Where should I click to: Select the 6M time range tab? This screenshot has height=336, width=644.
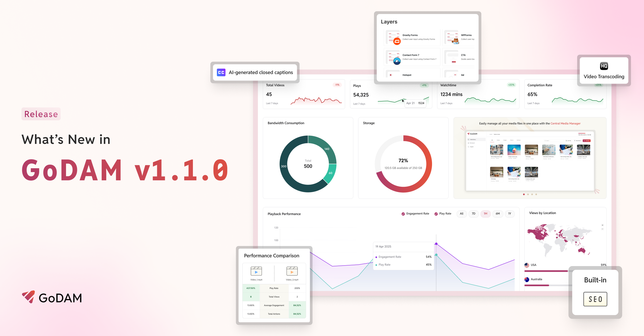[498, 214]
